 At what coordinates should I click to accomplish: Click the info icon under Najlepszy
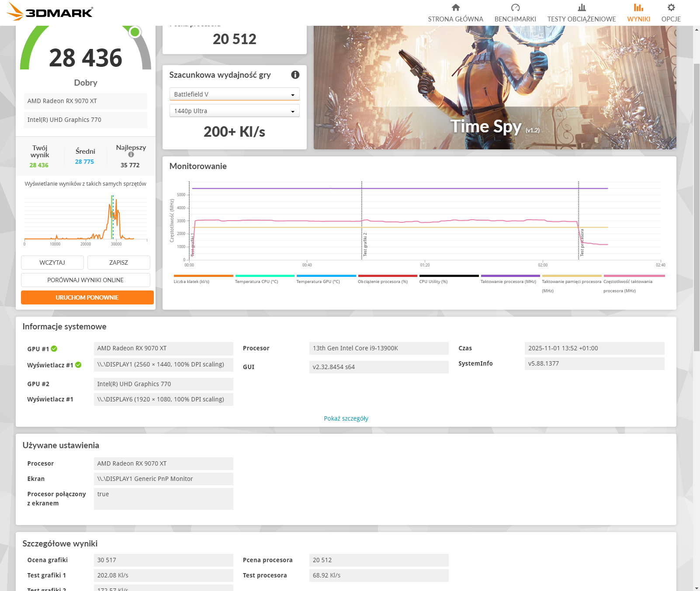(131, 155)
